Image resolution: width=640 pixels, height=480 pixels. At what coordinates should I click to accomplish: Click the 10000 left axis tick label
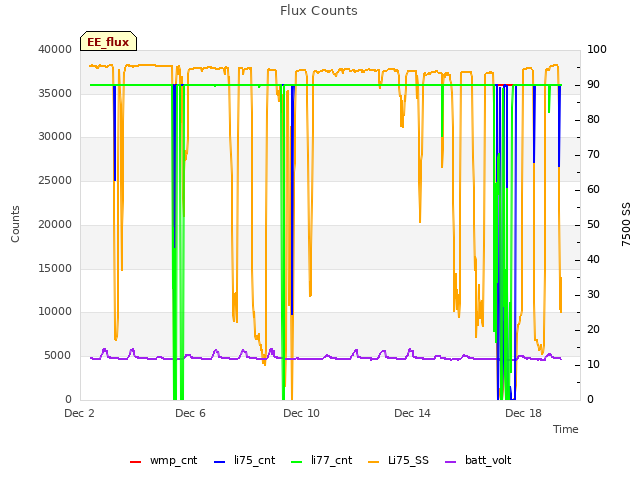pos(55,312)
